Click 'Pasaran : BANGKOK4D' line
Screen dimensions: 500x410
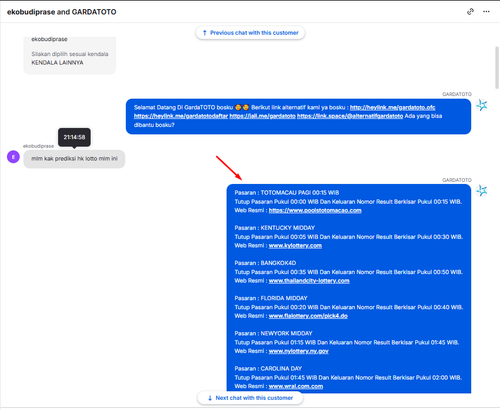coord(265,263)
